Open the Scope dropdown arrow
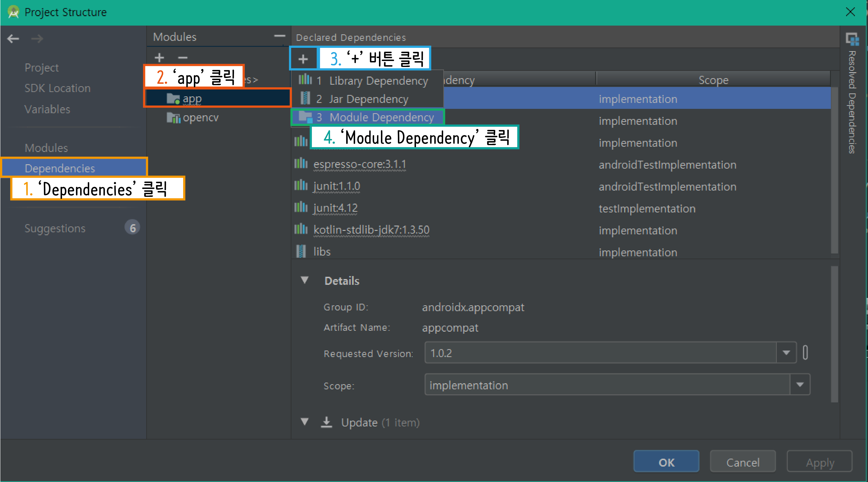 pyautogui.click(x=800, y=385)
